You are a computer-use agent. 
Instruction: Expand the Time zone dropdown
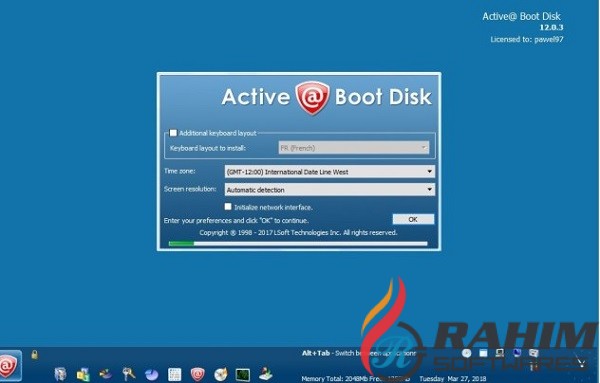tap(329, 172)
